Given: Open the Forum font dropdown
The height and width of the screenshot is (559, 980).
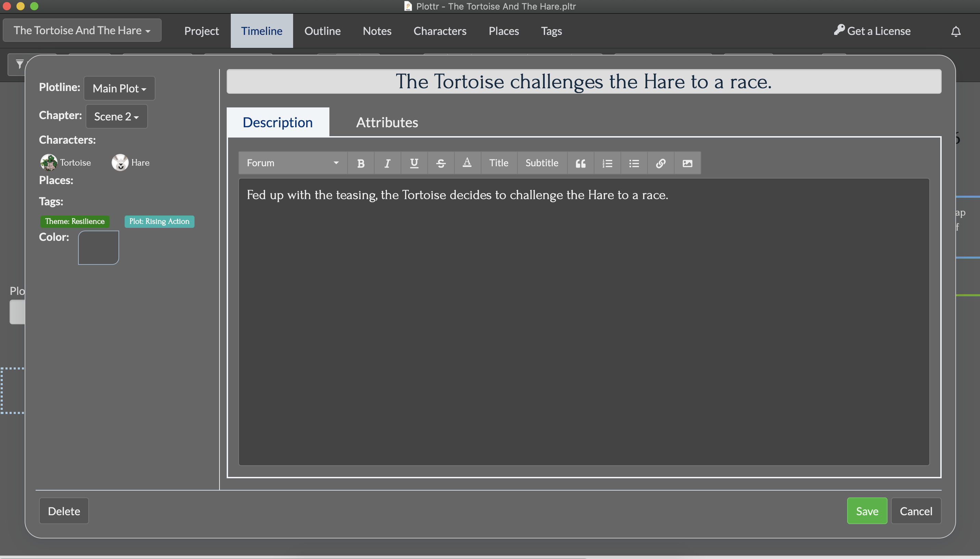Looking at the screenshot, I should click(x=292, y=163).
